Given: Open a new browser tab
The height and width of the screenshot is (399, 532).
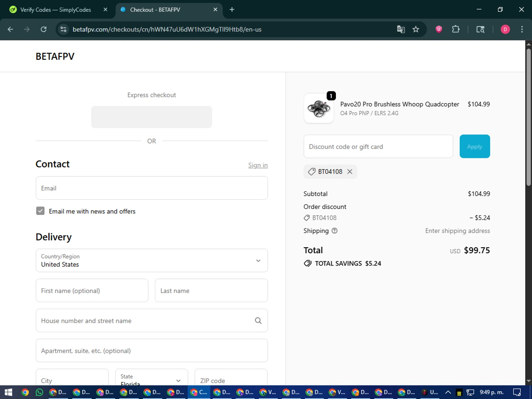Looking at the screenshot, I should [x=232, y=10].
